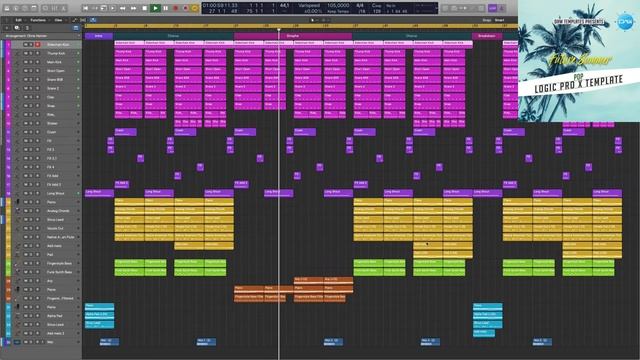Open the Snap Smart dropdown
The image size is (640, 360).
(500, 20)
